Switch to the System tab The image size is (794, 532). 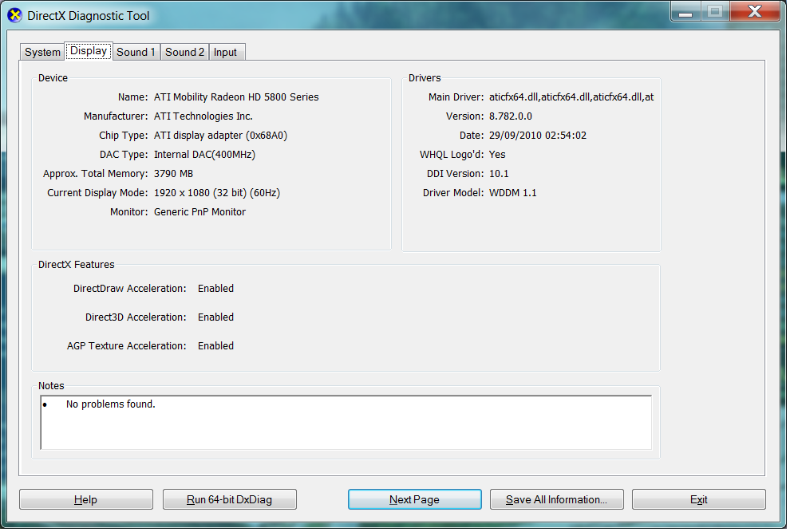(42, 52)
